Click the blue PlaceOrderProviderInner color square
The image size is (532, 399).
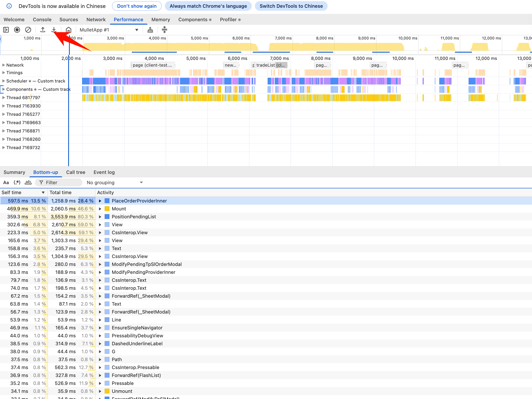(107, 201)
